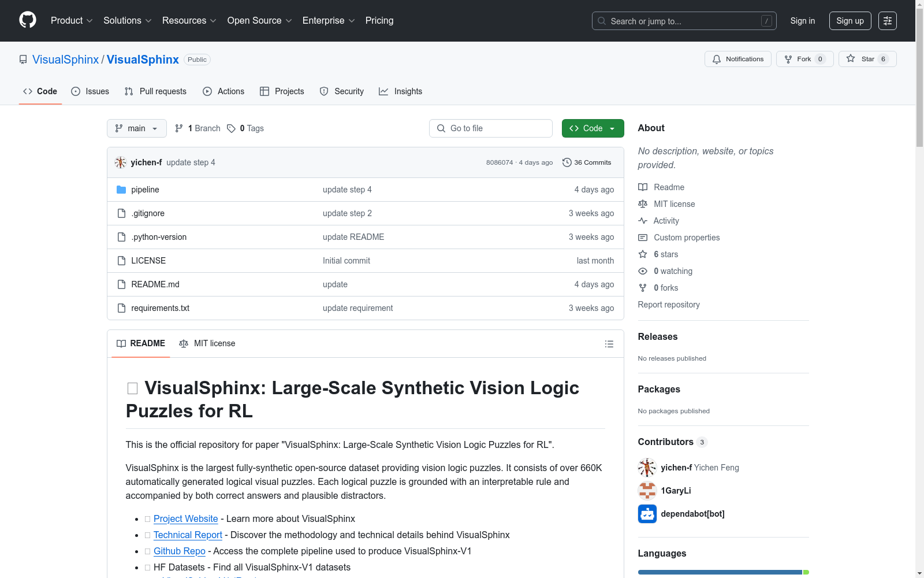Open the Github Repo link in README
924x578 pixels.
pos(180,551)
